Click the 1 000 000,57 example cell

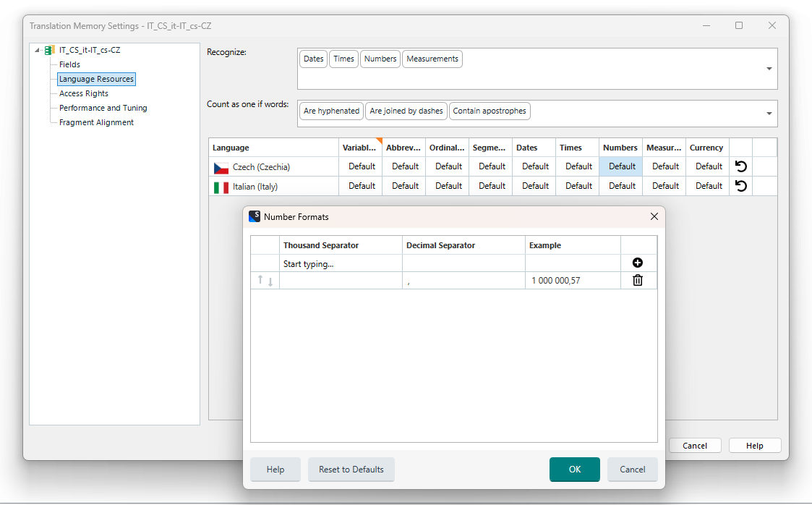pyautogui.click(x=573, y=280)
